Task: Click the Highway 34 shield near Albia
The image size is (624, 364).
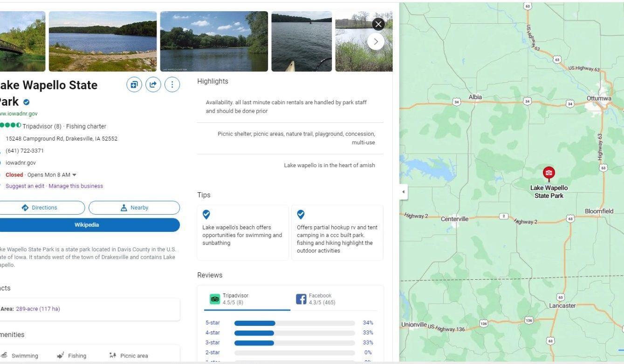Action: (x=457, y=101)
